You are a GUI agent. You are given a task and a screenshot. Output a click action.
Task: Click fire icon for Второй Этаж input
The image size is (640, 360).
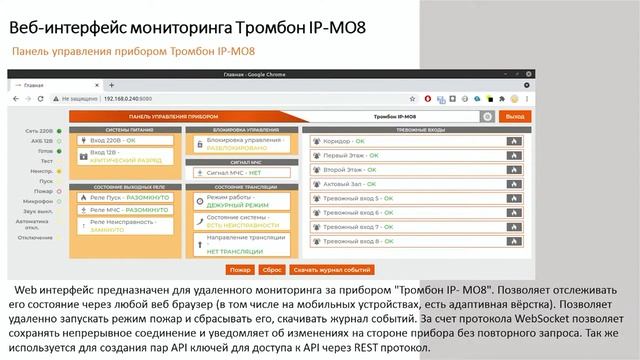(x=514, y=170)
